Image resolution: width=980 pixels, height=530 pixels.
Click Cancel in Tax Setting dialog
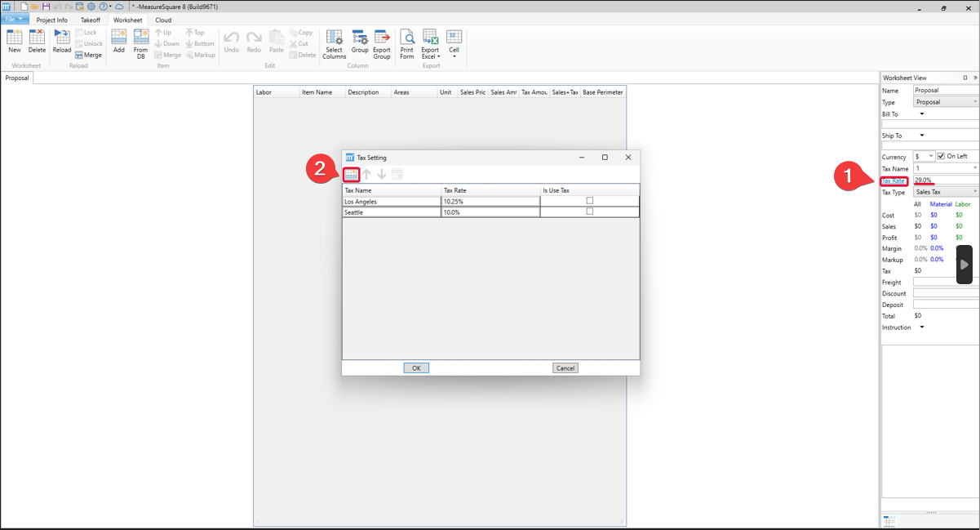pyautogui.click(x=565, y=368)
